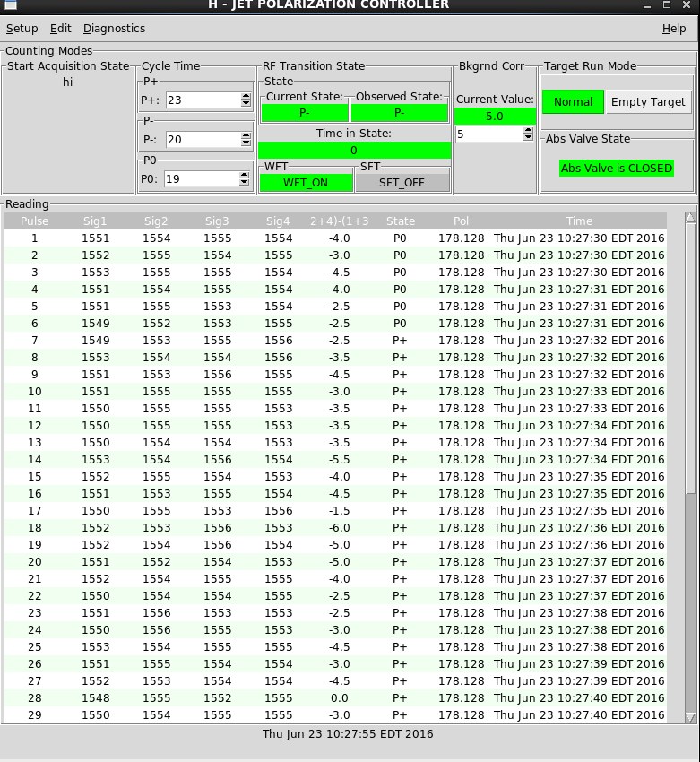Click the Observed State P- indicator

(400, 113)
